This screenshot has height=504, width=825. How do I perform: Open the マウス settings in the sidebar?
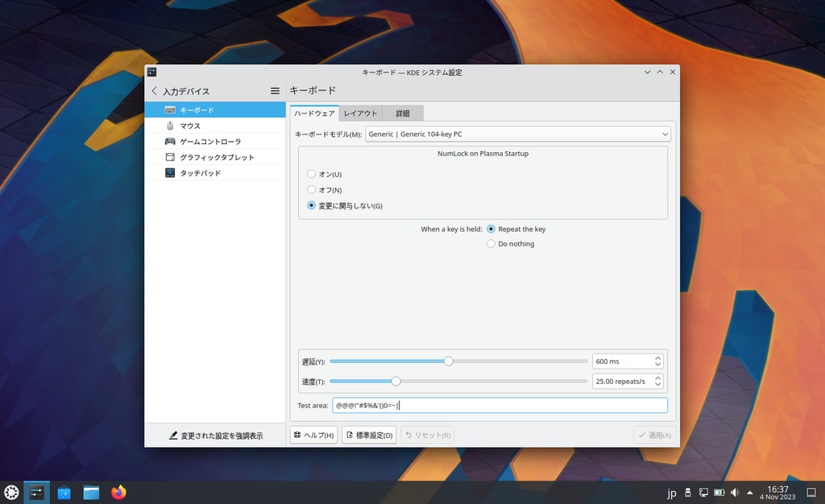pos(214,126)
